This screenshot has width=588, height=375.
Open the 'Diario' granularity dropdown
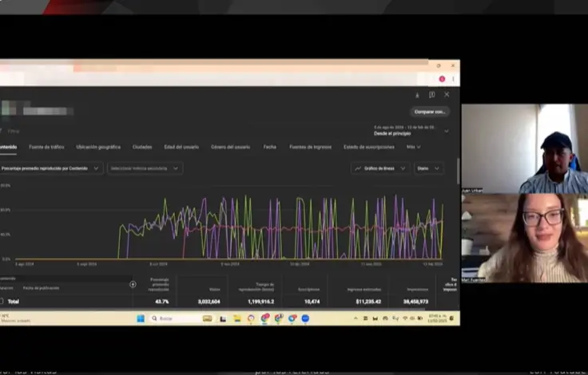(x=428, y=168)
